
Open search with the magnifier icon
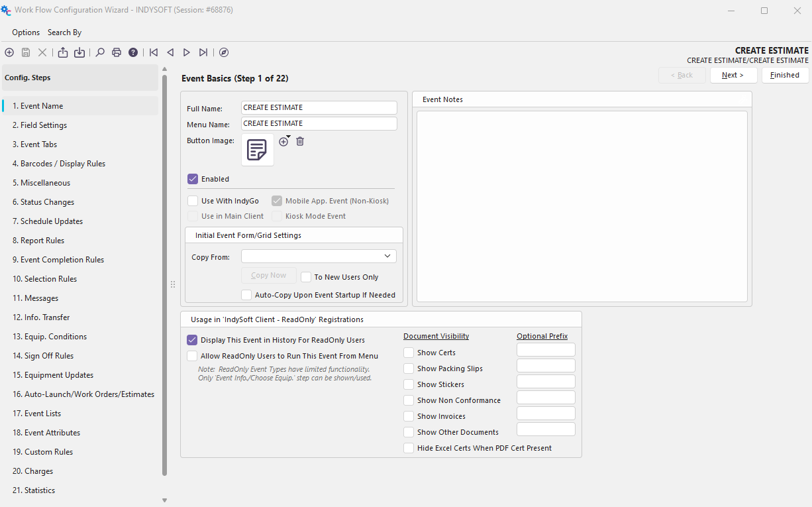[x=100, y=52]
